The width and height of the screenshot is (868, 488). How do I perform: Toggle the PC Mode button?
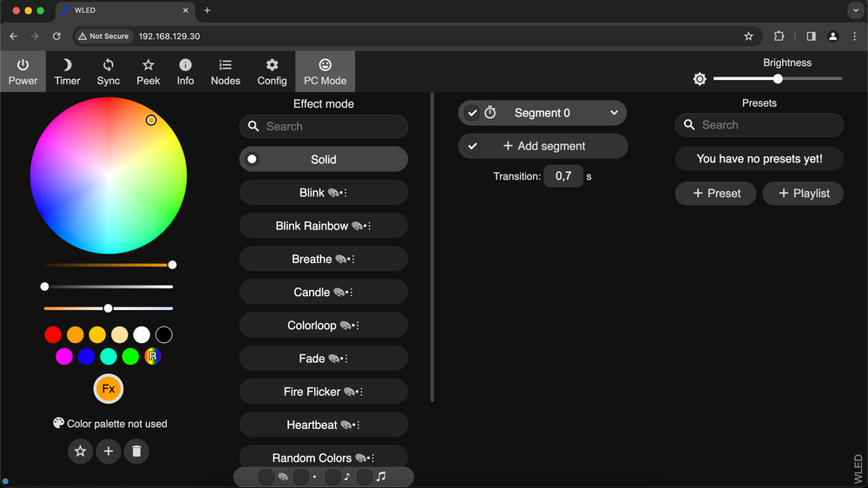[325, 71]
